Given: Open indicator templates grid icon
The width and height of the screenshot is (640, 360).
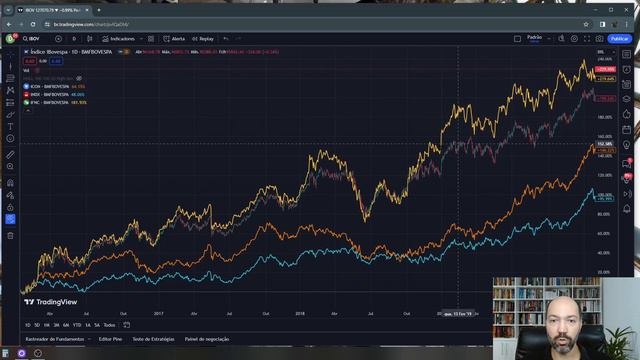Looking at the screenshot, I should click(151, 39).
